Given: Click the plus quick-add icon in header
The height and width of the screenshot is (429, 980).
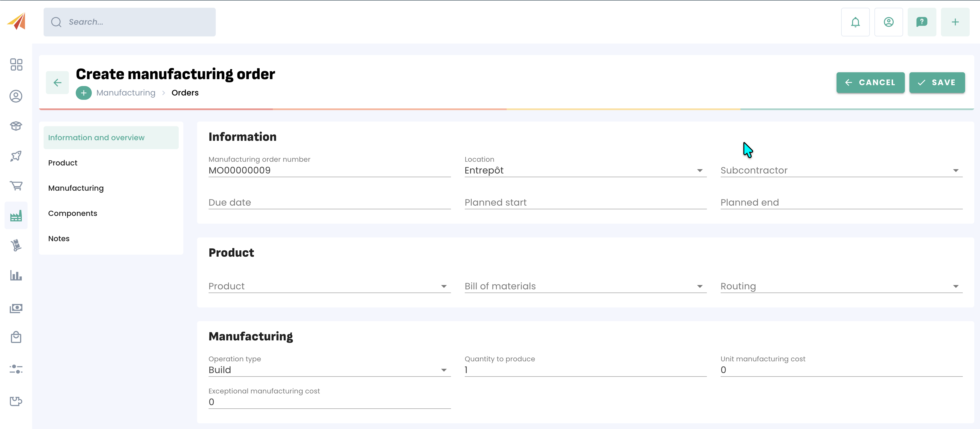Looking at the screenshot, I should pyautogui.click(x=955, y=22).
